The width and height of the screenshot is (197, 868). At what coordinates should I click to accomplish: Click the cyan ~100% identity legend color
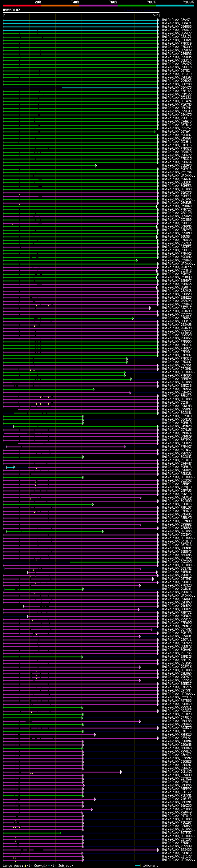(175, 6)
